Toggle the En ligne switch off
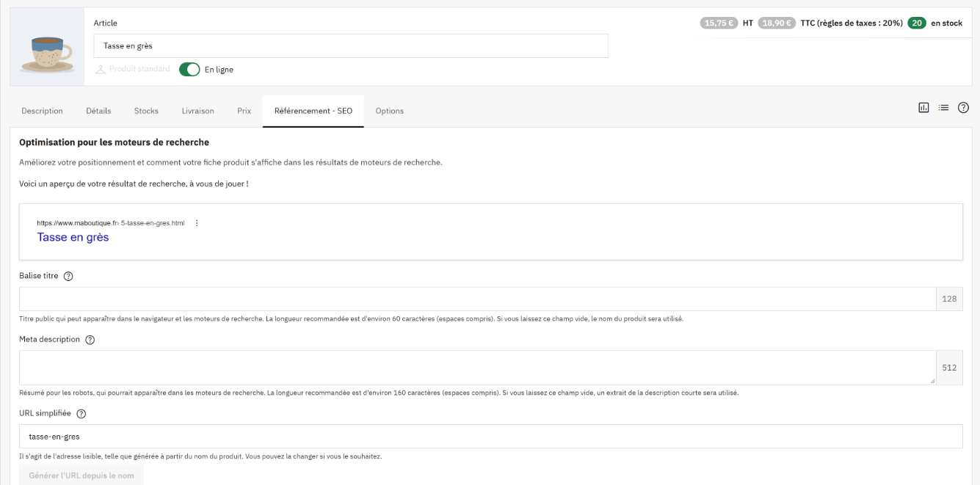 189,70
